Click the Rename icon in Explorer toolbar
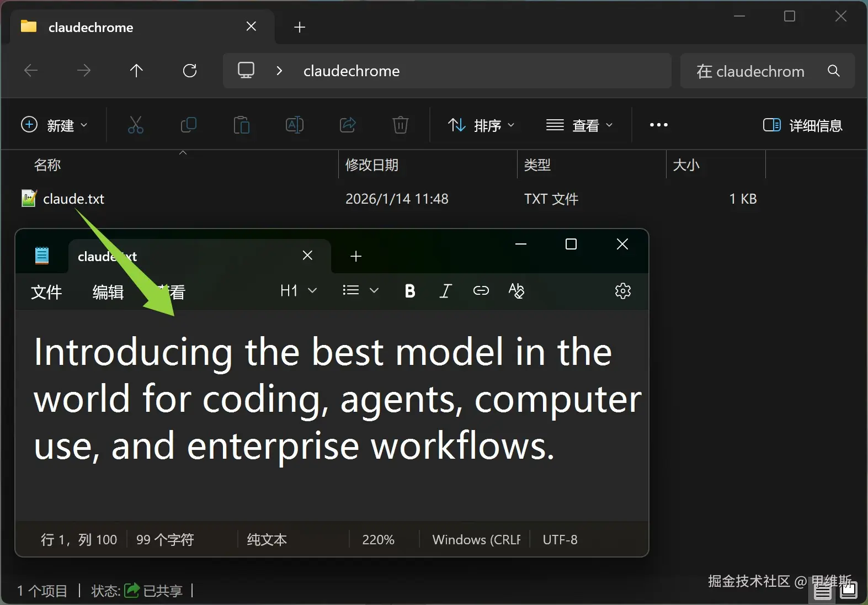 (295, 125)
